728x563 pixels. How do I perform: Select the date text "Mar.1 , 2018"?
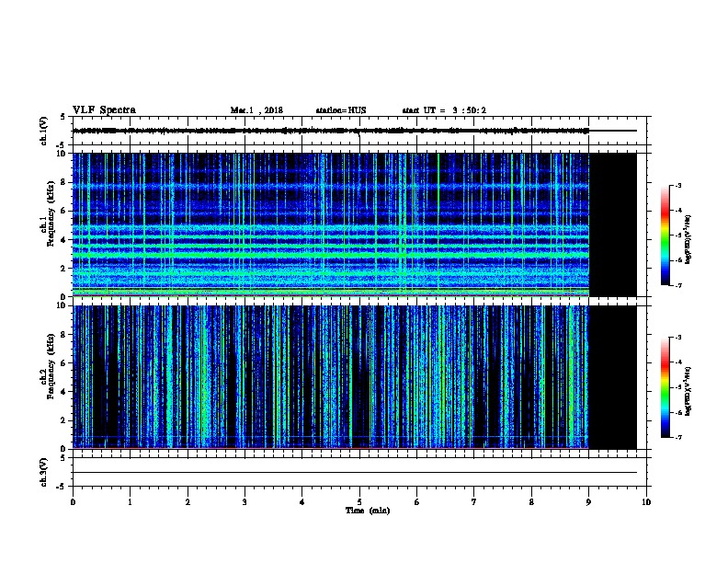256,110
